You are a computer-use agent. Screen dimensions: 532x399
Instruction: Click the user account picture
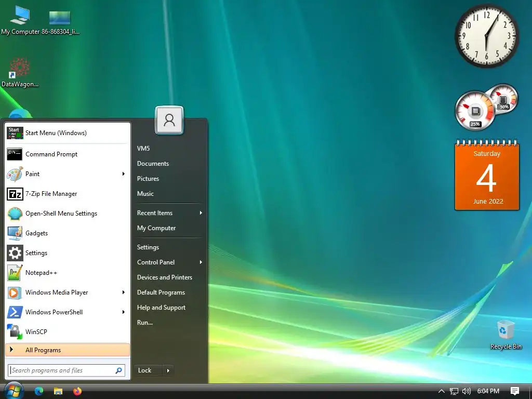pyautogui.click(x=169, y=120)
